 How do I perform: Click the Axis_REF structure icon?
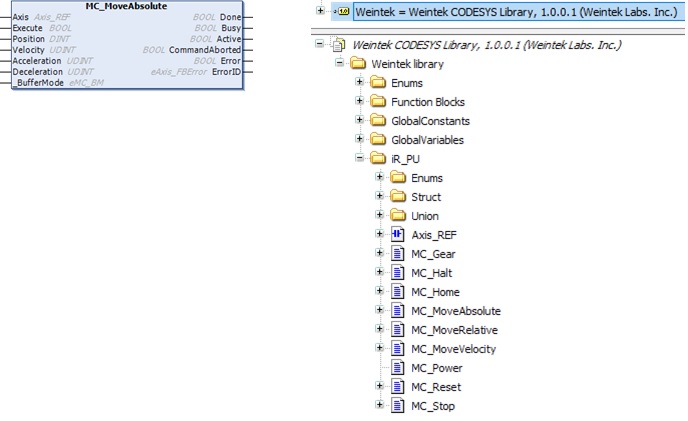point(397,235)
